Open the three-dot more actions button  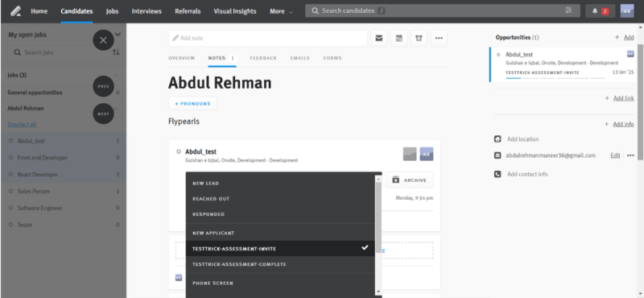pos(439,38)
